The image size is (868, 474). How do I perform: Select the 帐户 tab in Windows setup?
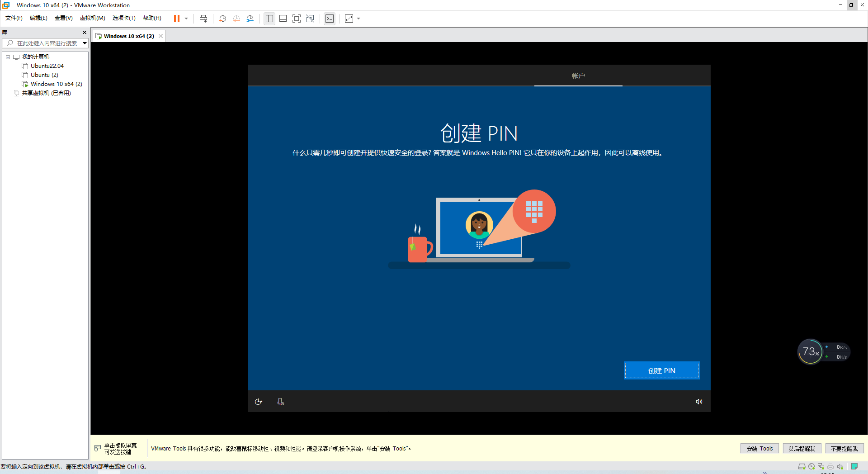coord(578,76)
